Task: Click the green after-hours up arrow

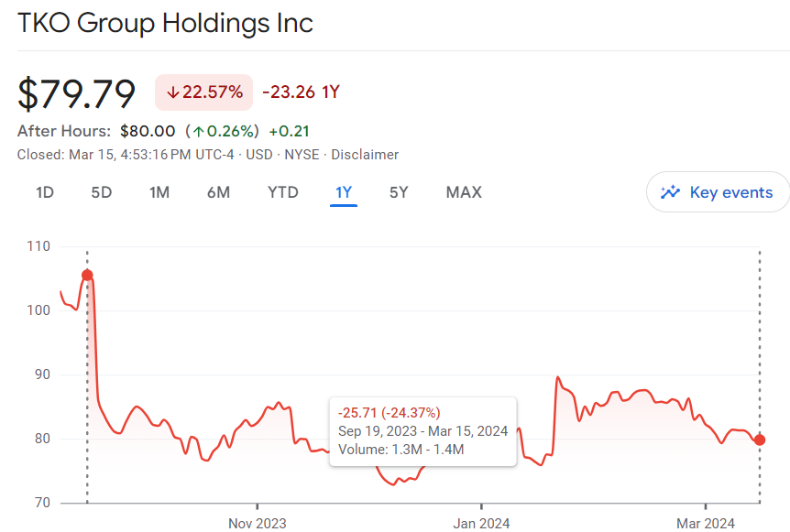Action: click(198, 132)
